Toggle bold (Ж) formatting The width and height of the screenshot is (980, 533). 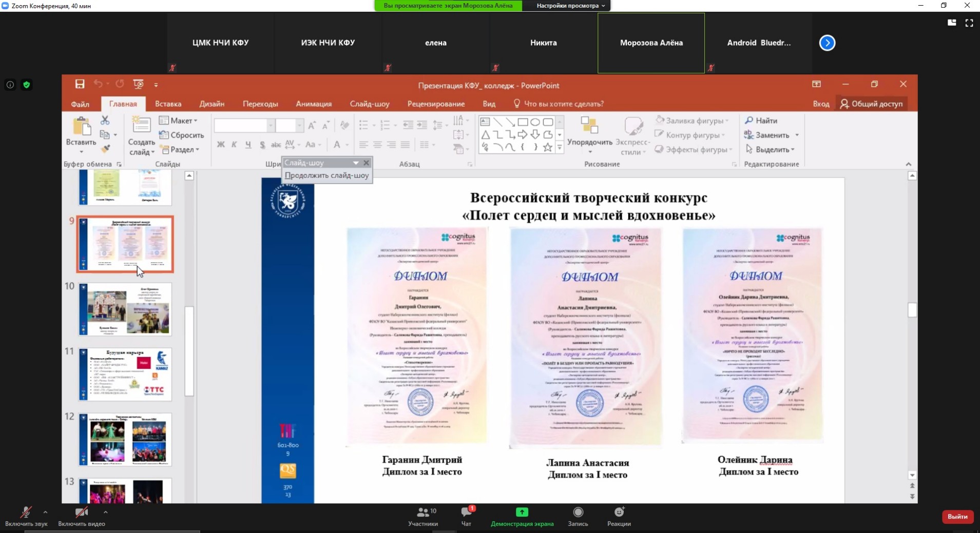[221, 145]
